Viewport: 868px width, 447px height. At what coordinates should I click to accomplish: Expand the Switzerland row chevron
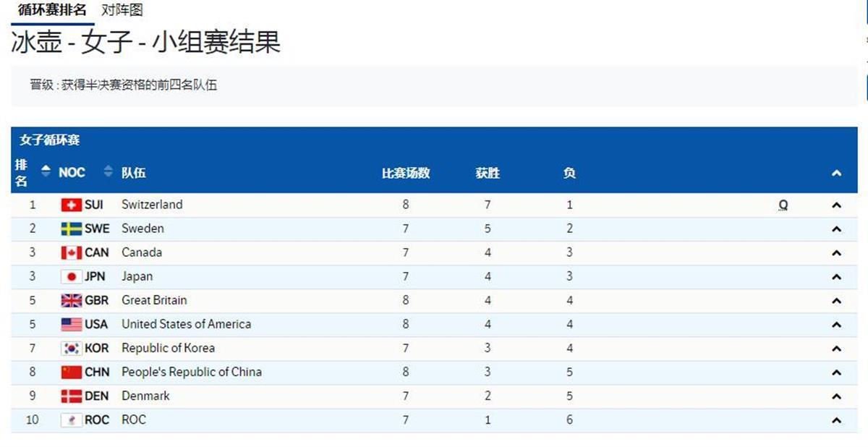pos(836,205)
